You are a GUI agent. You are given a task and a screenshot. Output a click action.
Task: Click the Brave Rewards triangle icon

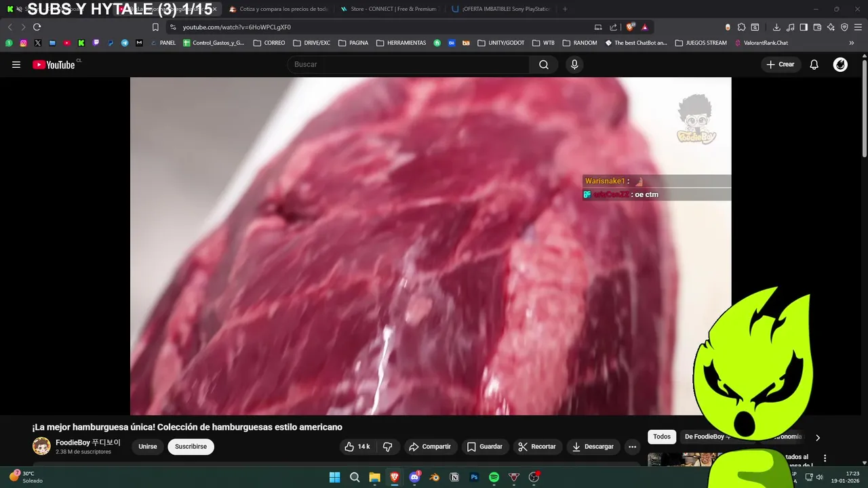(644, 27)
